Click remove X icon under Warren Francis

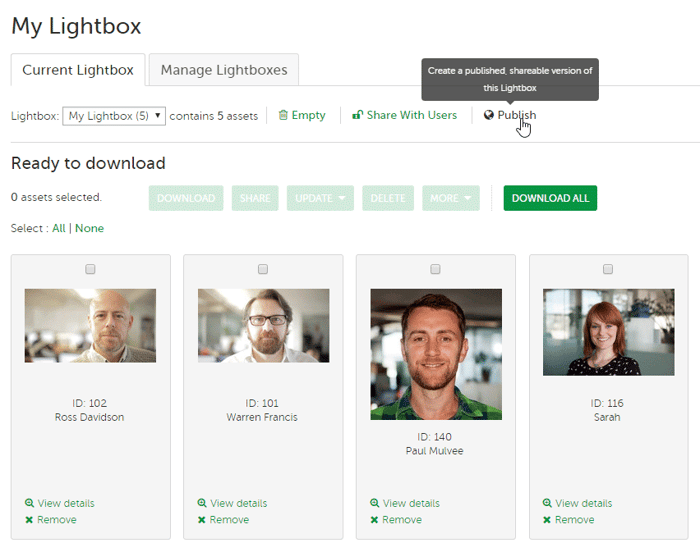[202, 520]
